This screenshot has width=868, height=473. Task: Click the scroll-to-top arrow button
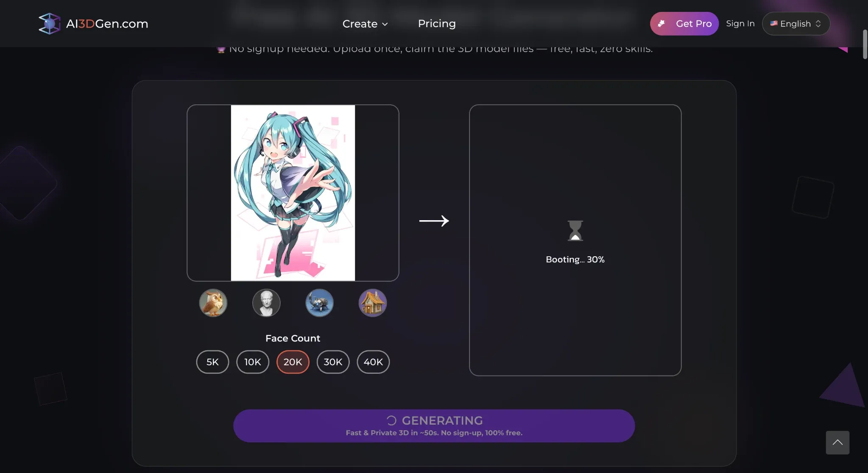click(x=837, y=442)
